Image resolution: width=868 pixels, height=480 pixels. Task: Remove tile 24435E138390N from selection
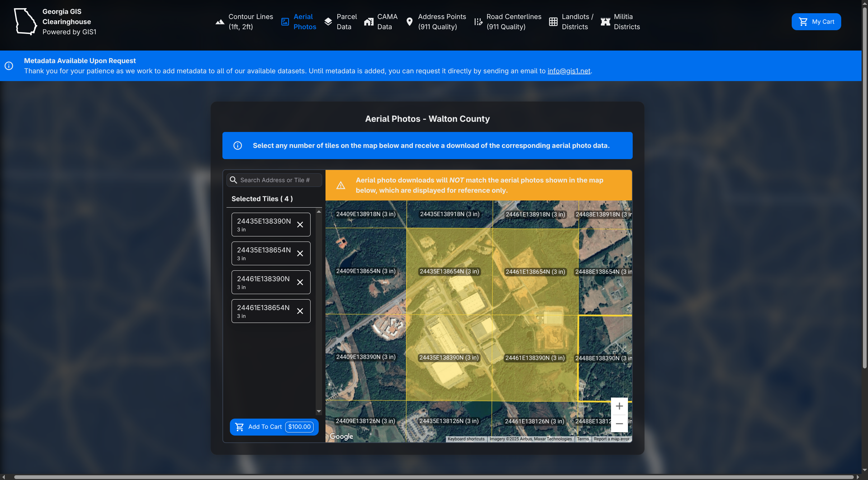tap(300, 225)
